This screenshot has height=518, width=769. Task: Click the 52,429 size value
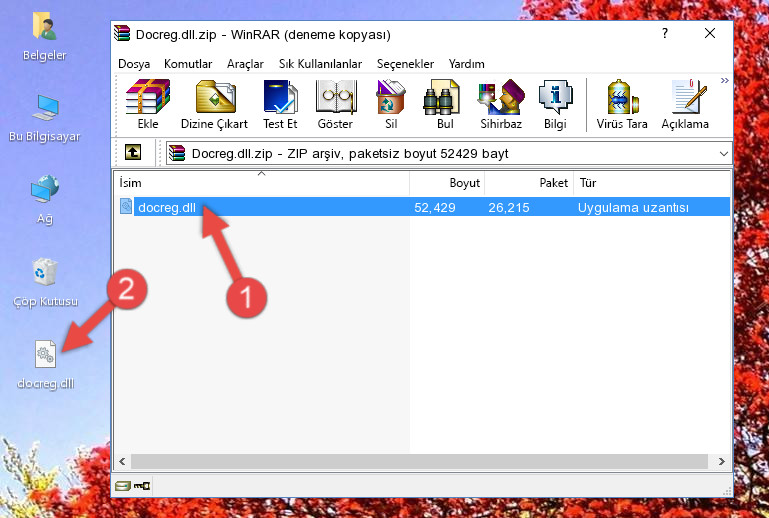(x=435, y=207)
